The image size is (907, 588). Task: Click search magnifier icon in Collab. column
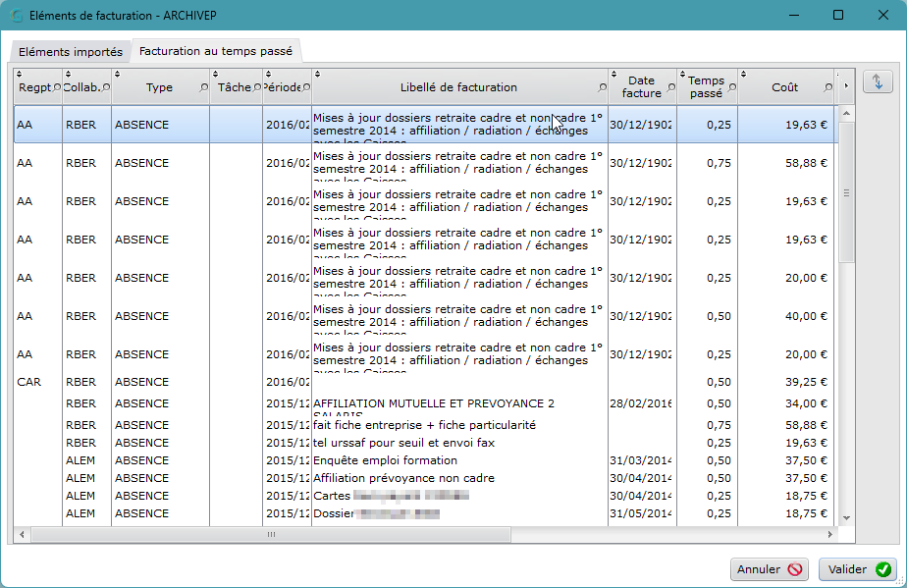pos(106,88)
